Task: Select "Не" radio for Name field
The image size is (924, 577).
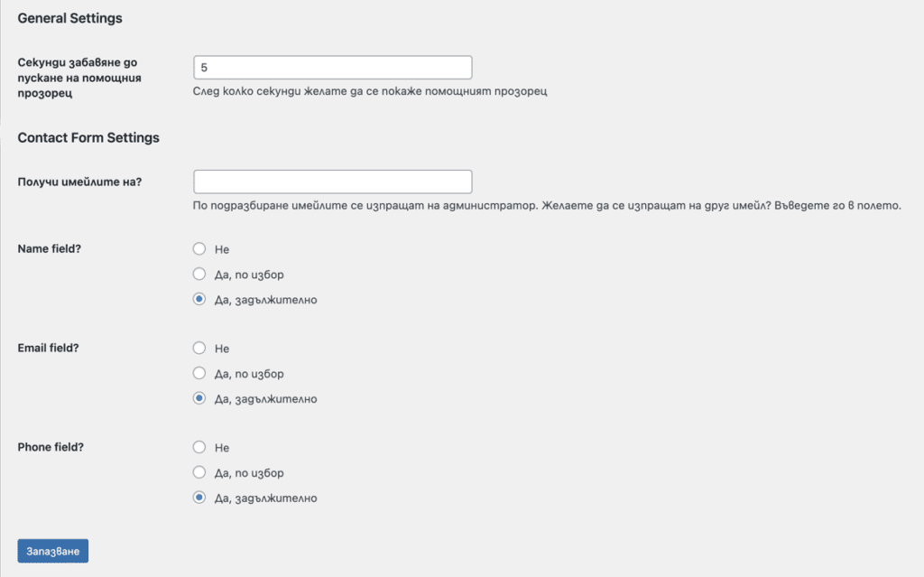Action: coord(199,248)
